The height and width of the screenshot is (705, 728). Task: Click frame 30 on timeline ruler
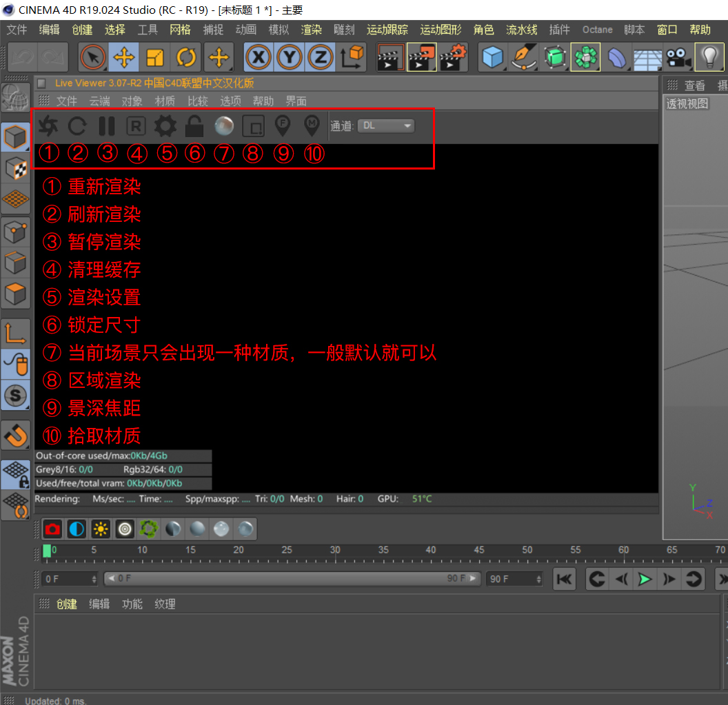(335, 551)
